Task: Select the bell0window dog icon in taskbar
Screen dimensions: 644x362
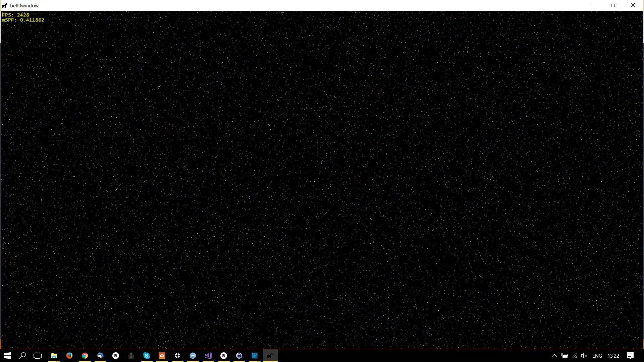Action: click(270, 356)
